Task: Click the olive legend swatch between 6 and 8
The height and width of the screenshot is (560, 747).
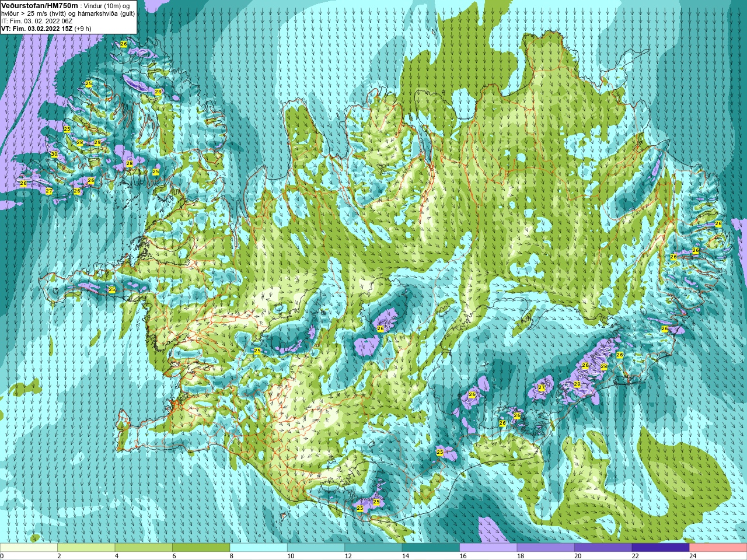Action: coord(201,548)
